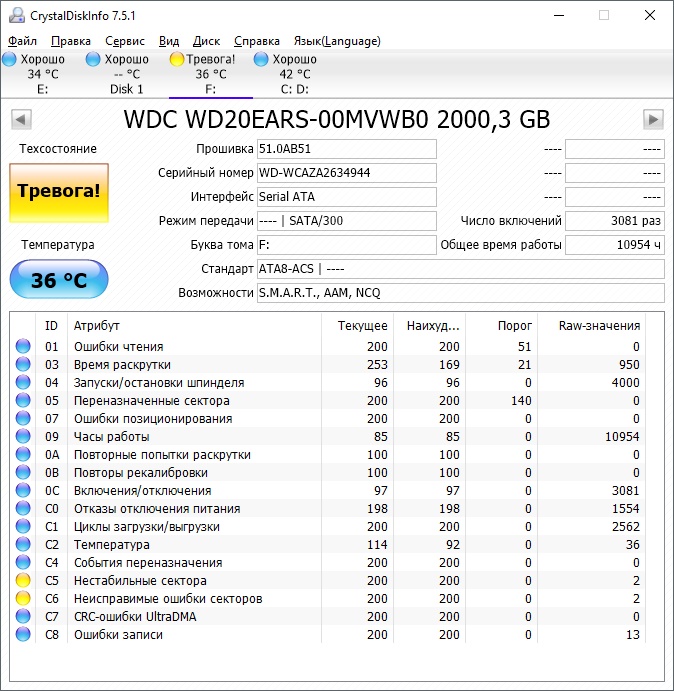The width and height of the screenshot is (674, 691).
Task: Click status icon for Повторы рекалибровки
Action: (x=23, y=472)
